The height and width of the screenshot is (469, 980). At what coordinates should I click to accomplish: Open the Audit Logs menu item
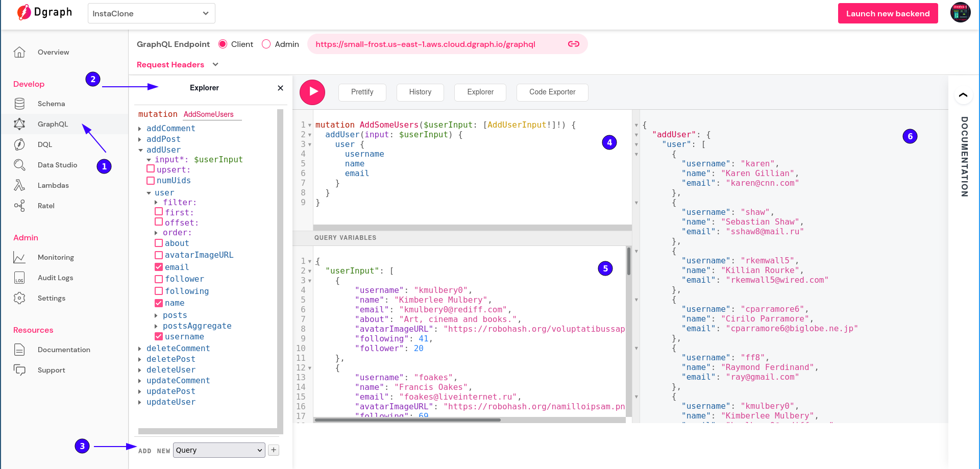click(55, 278)
